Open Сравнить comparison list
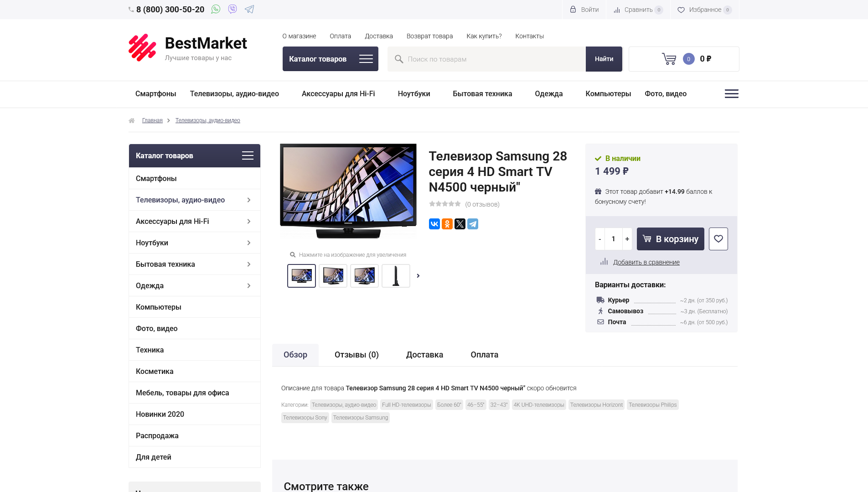Viewport: 868px width, 492px height. point(638,10)
